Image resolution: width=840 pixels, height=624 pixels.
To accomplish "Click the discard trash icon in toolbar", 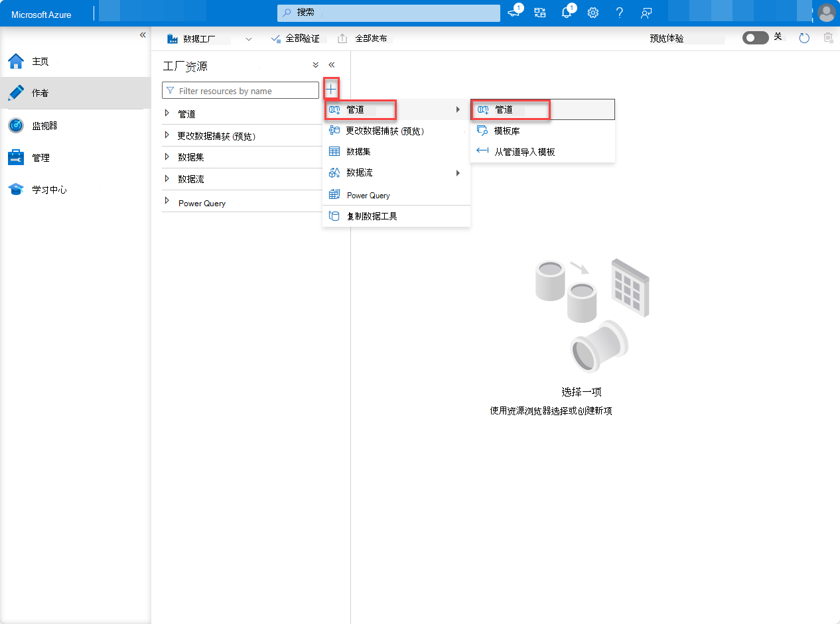I will 828,38.
